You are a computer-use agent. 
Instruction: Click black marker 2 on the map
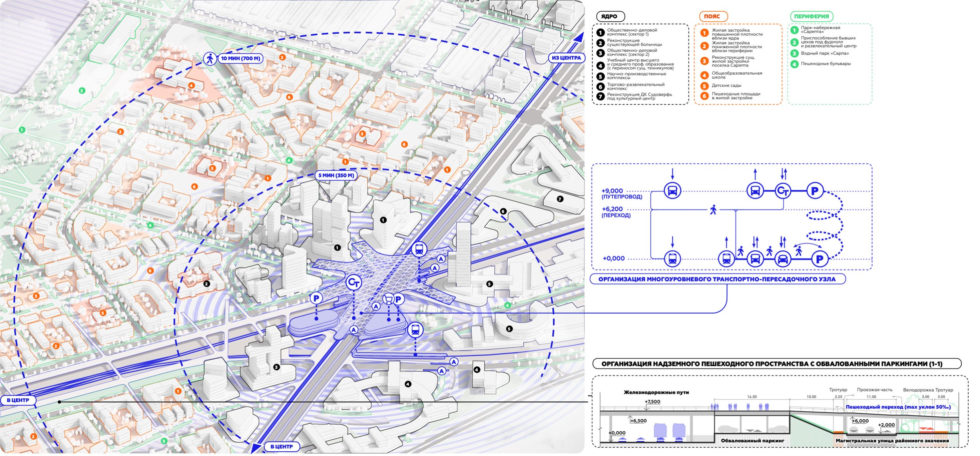pyautogui.click(x=207, y=283)
